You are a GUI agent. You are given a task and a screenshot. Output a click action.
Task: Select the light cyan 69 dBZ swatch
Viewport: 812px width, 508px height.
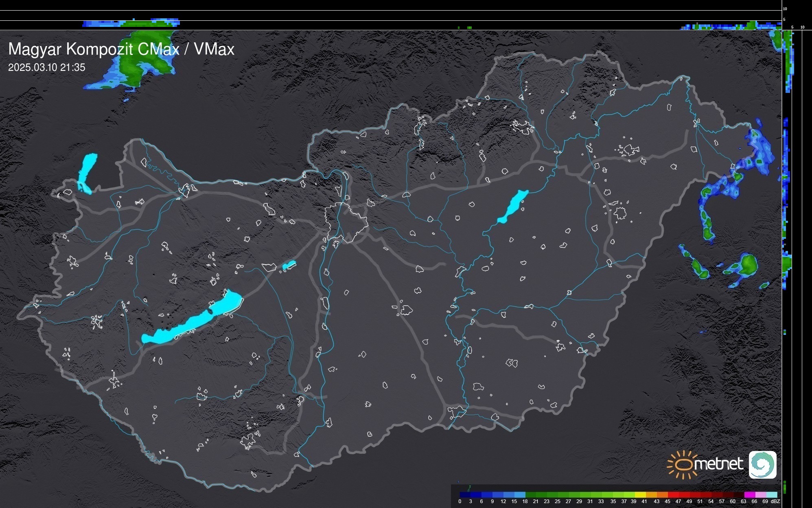point(771,495)
